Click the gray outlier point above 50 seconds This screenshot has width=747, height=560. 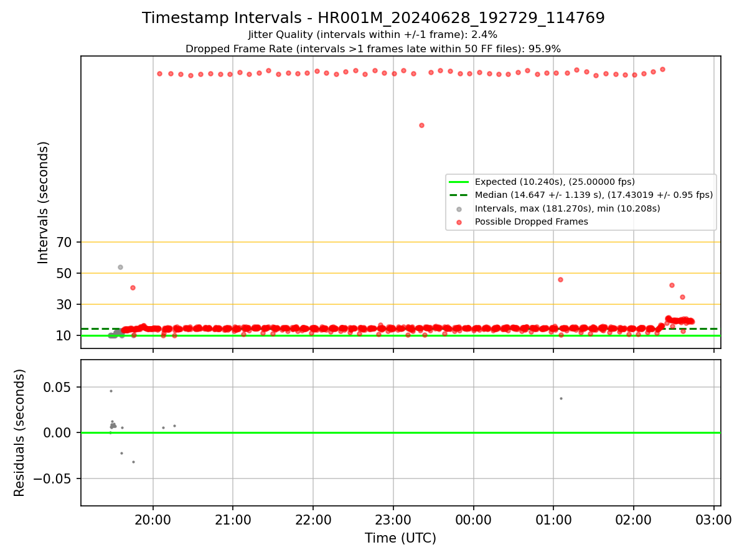tap(120, 267)
